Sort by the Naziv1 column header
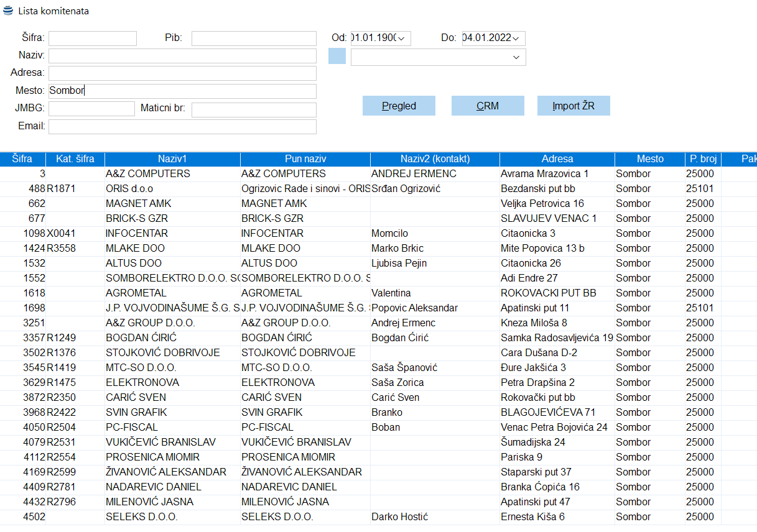The height and width of the screenshot is (532, 757). coord(172,159)
